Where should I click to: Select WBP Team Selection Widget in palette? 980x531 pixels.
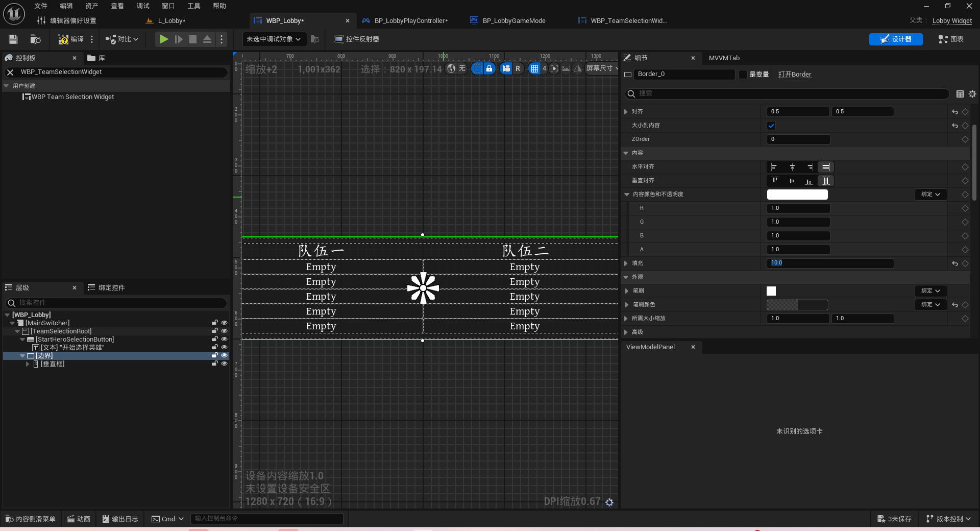(x=68, y=97)
